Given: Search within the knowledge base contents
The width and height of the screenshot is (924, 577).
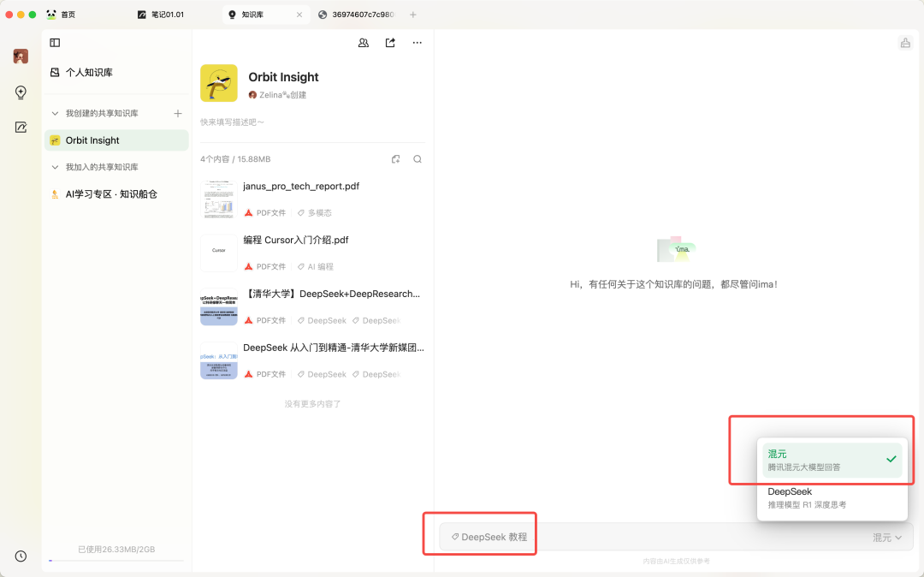Looking at the screenshot, I should [x=418, y=159].
